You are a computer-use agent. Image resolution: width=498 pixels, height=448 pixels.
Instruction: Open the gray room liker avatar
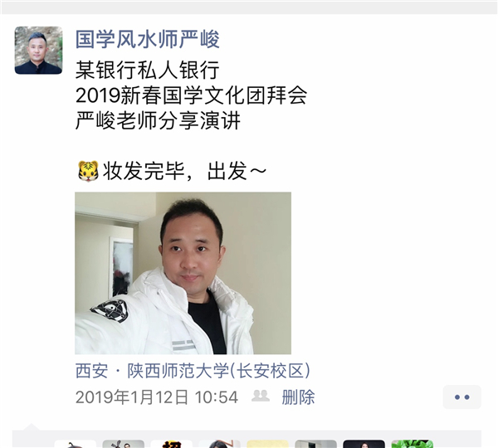(x=315, y=444)
